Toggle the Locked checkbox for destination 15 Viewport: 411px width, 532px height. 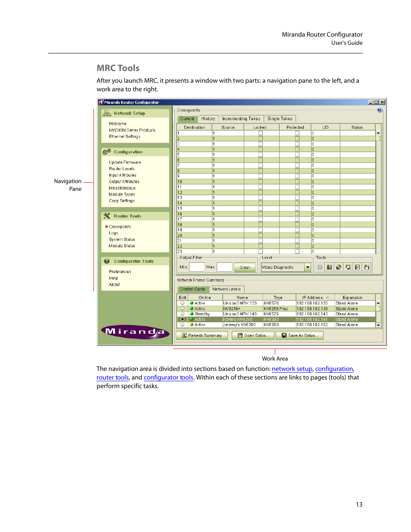pyautogui.click(x=261, y=208)
